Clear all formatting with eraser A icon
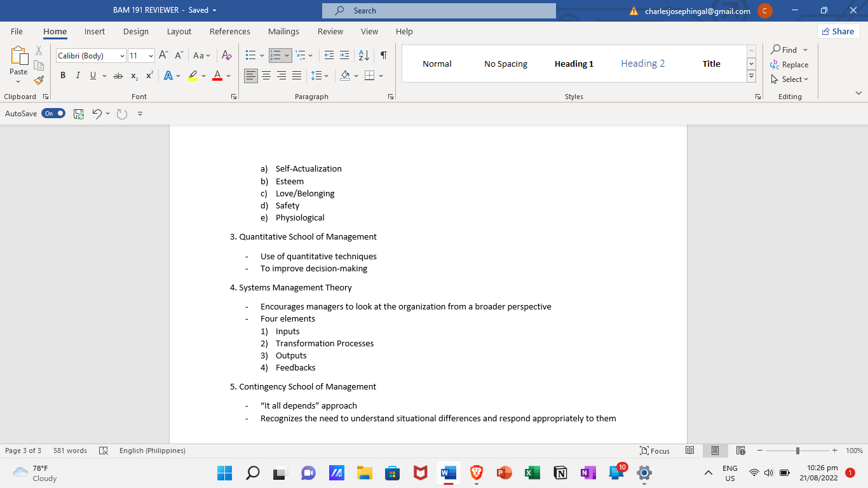Image resolution: width=868 pixels, height=488 pixels. [227, 55]
